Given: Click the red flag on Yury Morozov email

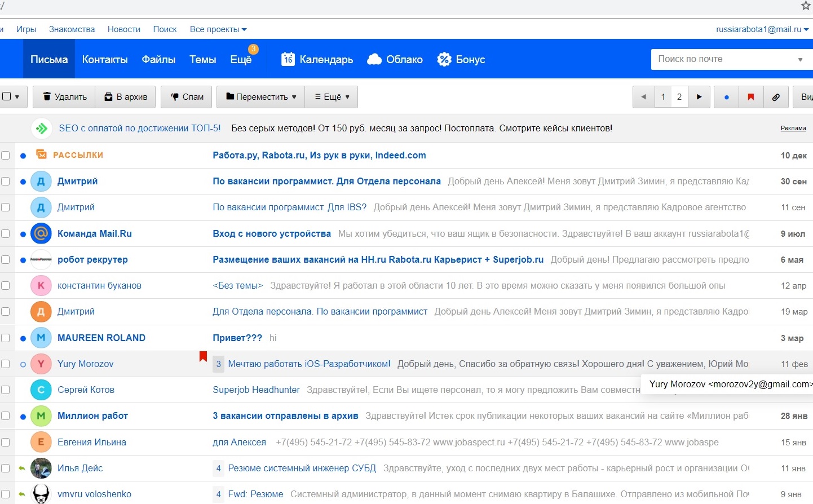Looking at the screenshot, I should pyautogui.click(x=203, y=356).
